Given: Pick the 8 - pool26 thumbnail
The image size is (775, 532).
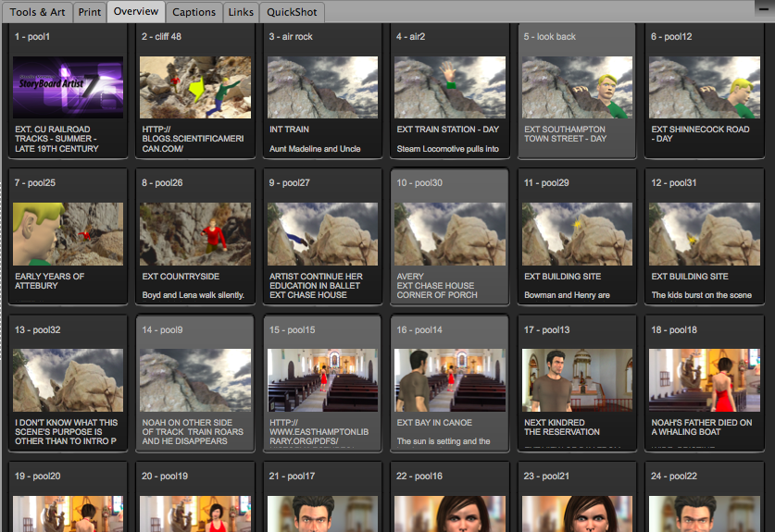Looking at the screenshot, I should [x=195, y=234].
